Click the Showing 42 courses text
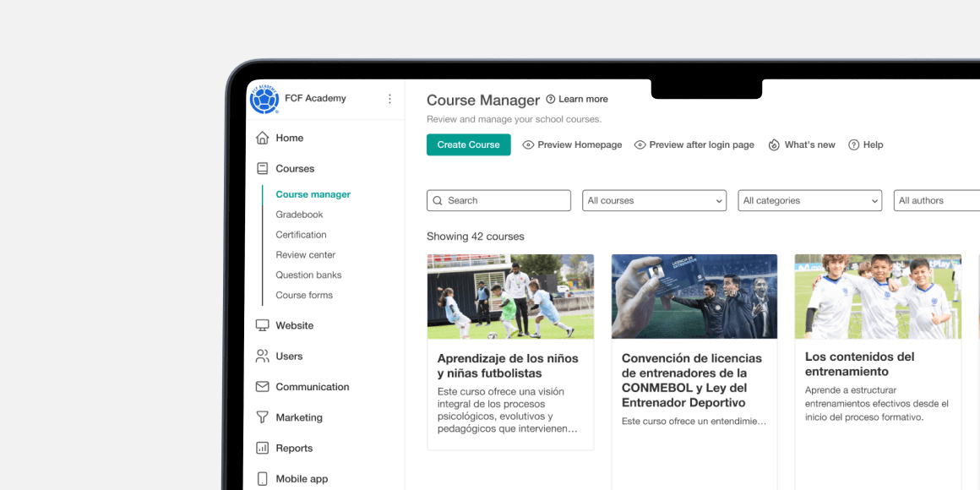 pos(476,237)
